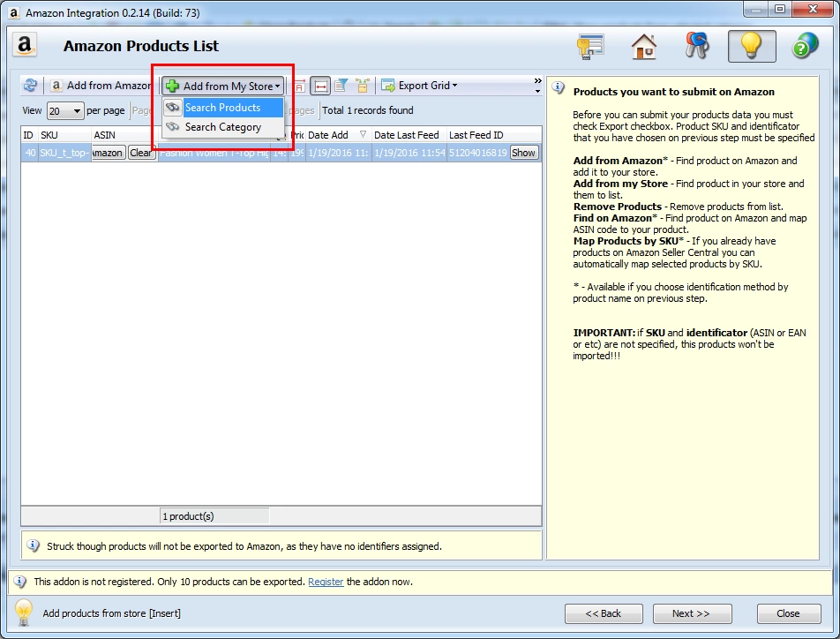Image resolution: width=840 pixels, height=639 pixels.
Task: Click the filter grid icon
Action: (341, 86)
